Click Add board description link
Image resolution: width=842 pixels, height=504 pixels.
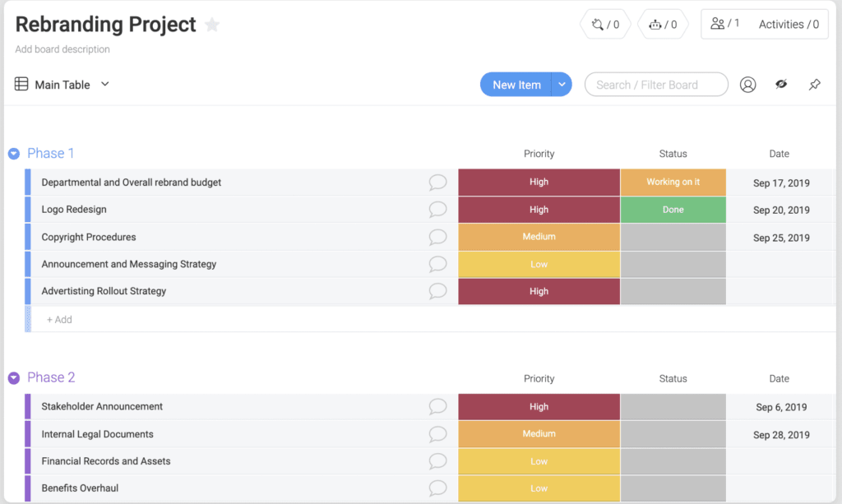pos(62,49)
